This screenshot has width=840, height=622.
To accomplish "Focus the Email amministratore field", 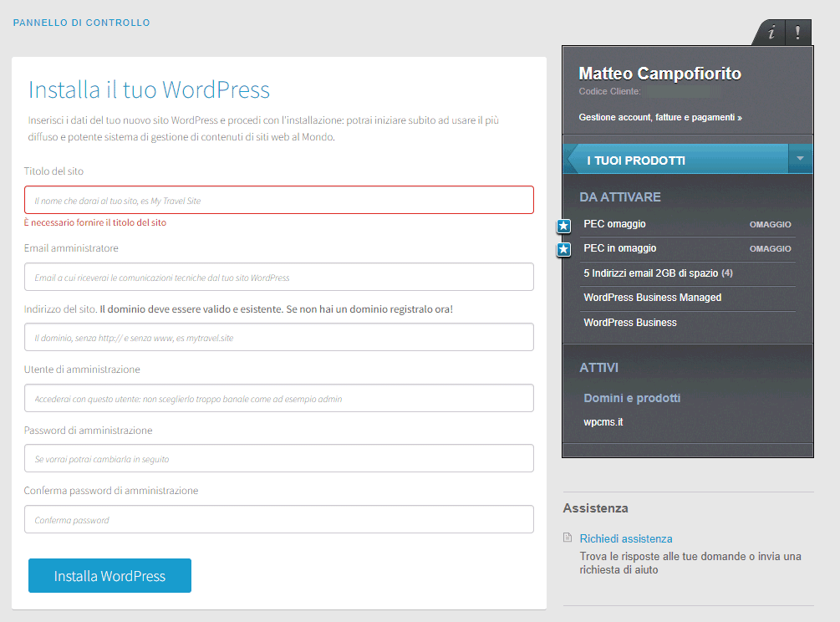I will tap(278, 277).
